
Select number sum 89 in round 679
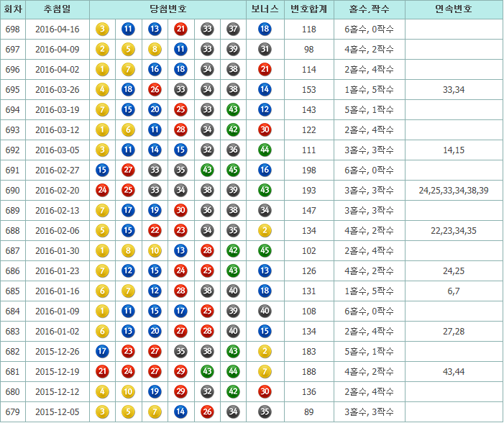coord(309,412)
